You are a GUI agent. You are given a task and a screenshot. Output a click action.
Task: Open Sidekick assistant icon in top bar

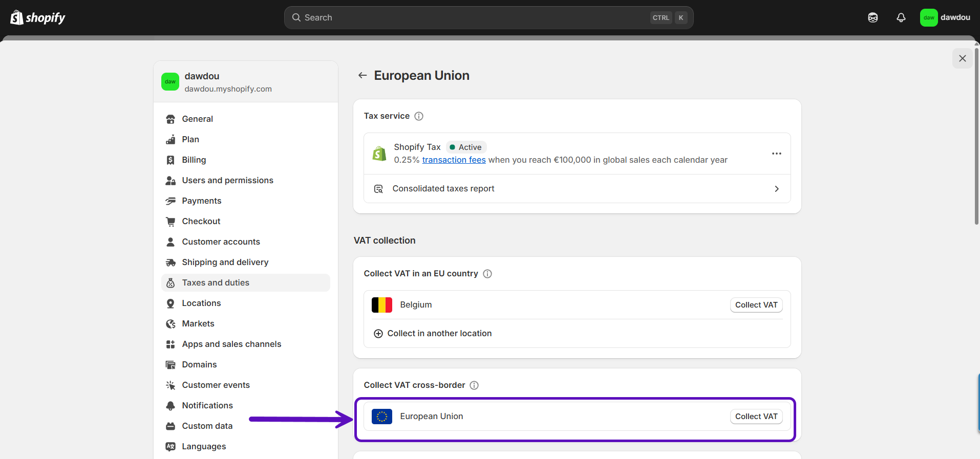pyautogui.click(x=872, y=17)
